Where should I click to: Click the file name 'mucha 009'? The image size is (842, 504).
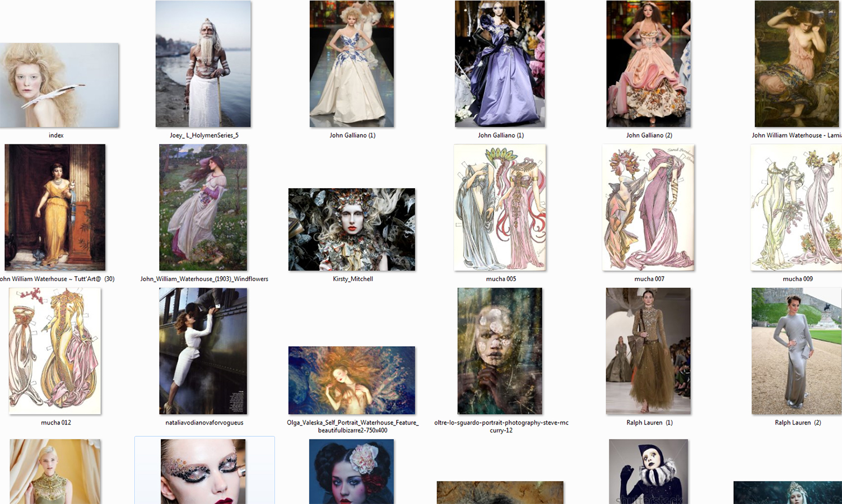point(798,279)
